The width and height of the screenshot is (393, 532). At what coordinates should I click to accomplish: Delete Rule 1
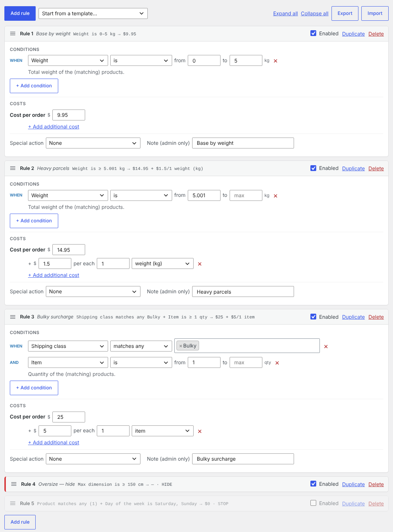click(x=376, y=34)
